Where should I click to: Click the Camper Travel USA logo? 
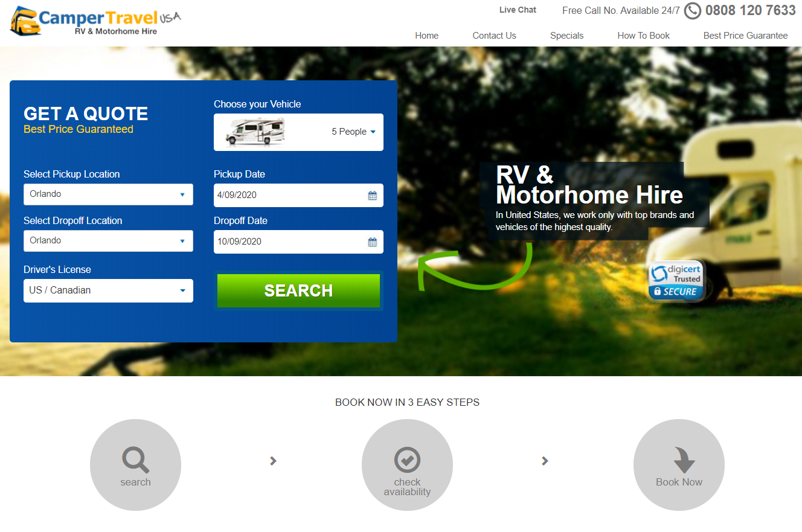tap(95, 21)
